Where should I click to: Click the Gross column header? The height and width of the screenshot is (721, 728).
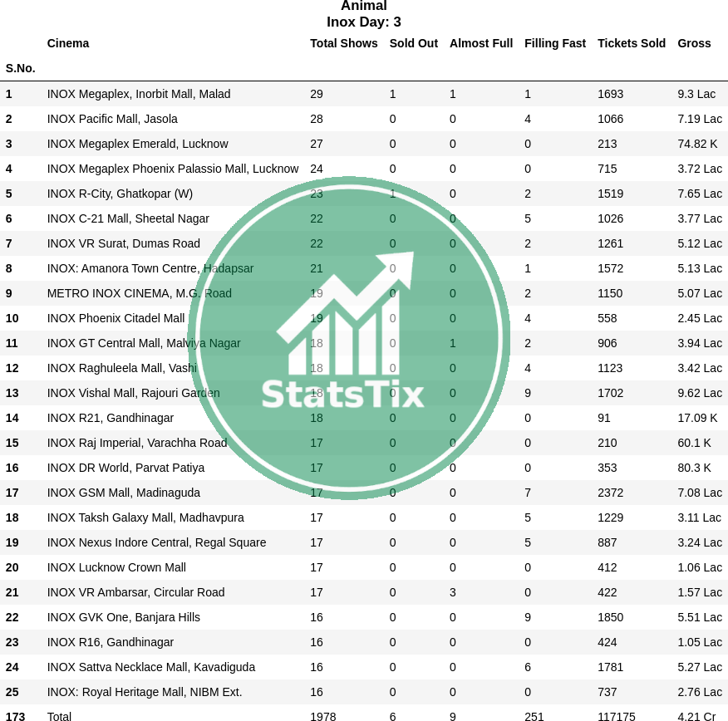tap(694, 43)
